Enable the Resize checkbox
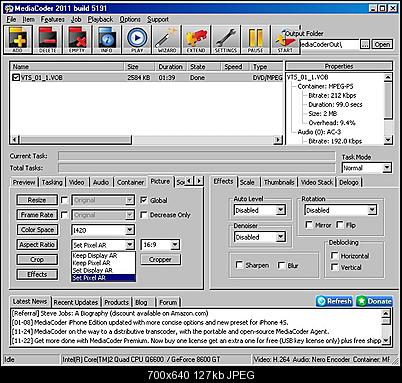The height and width of the screenshot is (383, 402). click(64, 200)
